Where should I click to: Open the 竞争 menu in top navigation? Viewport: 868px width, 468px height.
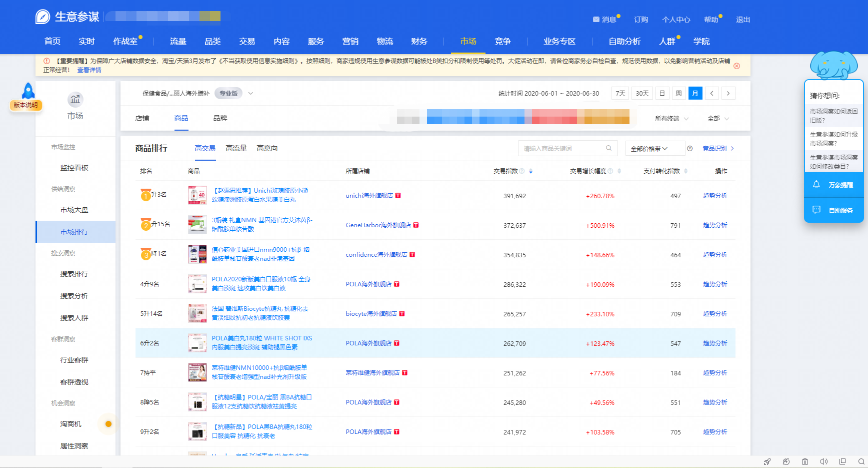[502, 42]
